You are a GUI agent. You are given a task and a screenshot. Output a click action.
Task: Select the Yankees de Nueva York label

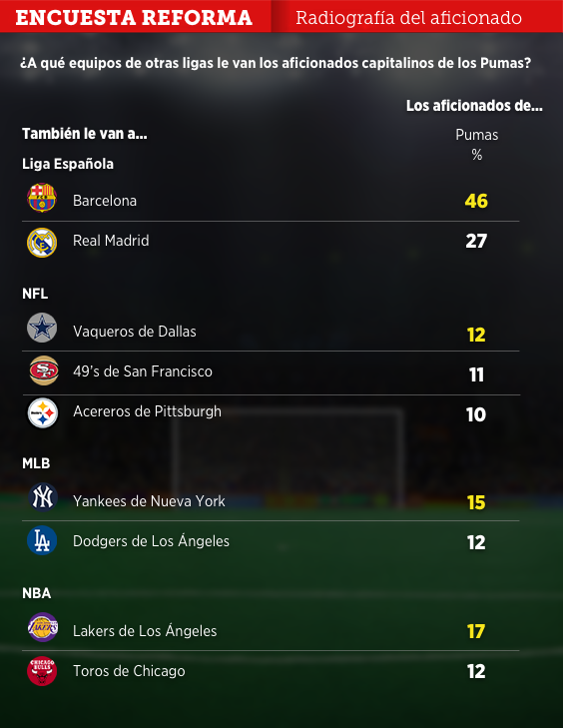point(149,501)
